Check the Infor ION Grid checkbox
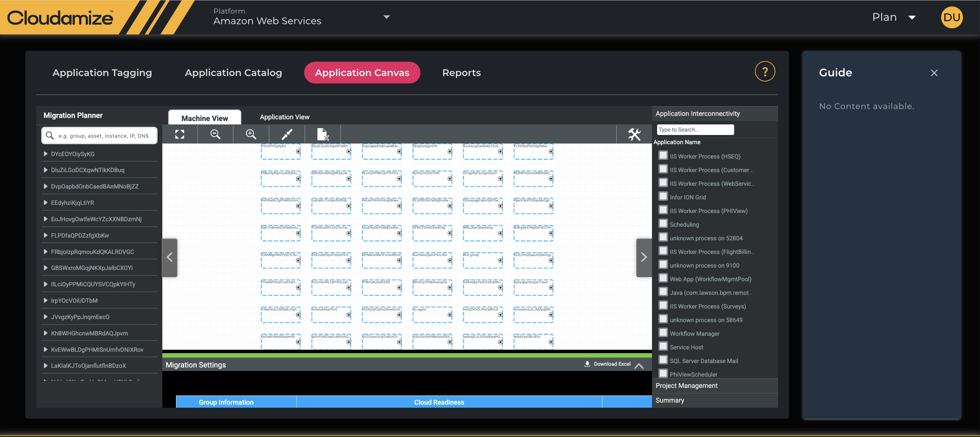Viewport: 980px width, 437px height. (663, 196)
